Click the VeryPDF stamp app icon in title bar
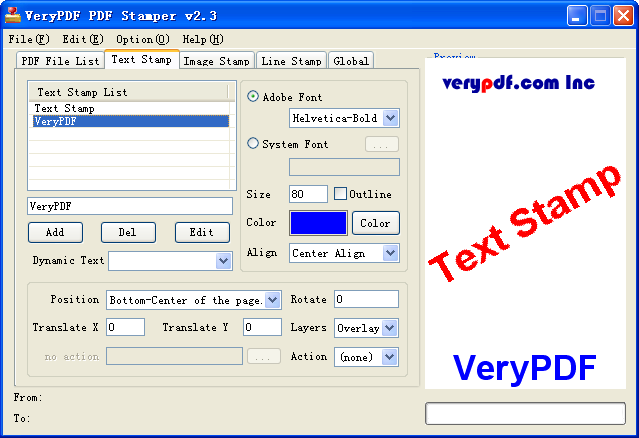Viewport: 639px width, 438px height. pyautogui.click(x=13, y=15)
